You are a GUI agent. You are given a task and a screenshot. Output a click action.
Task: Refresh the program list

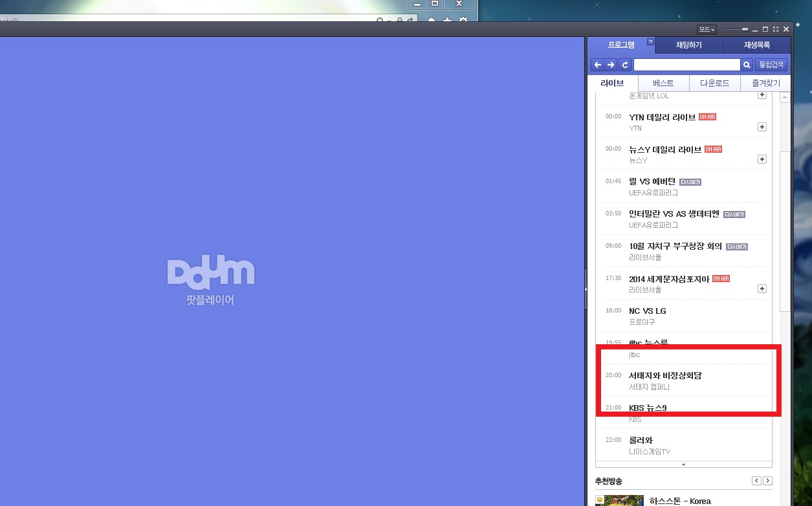point(625,65)
